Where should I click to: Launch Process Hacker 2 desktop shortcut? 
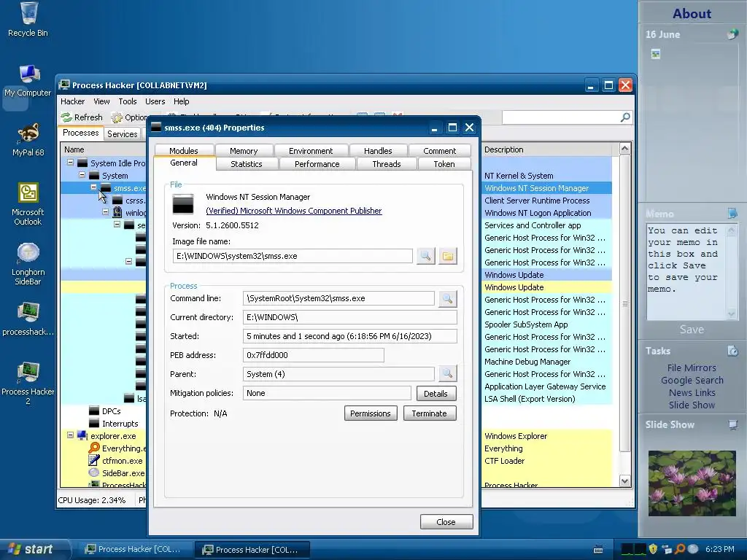(x=28, y=383)
